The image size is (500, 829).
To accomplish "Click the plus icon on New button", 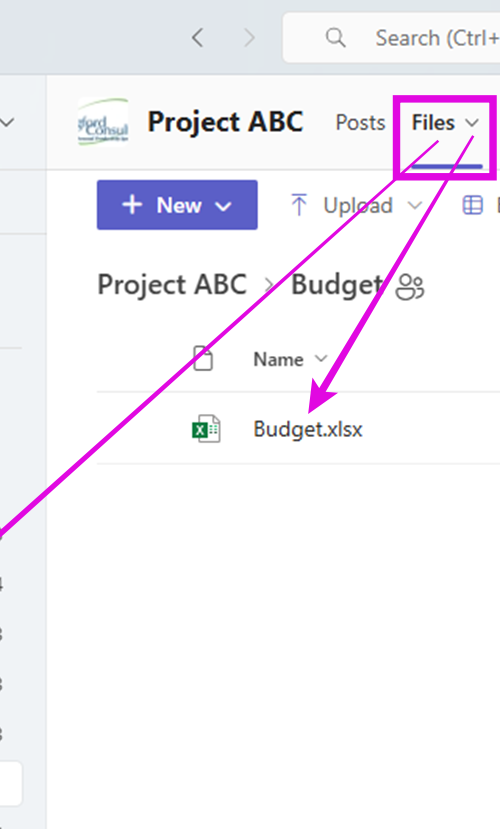I will pos(132,205).
